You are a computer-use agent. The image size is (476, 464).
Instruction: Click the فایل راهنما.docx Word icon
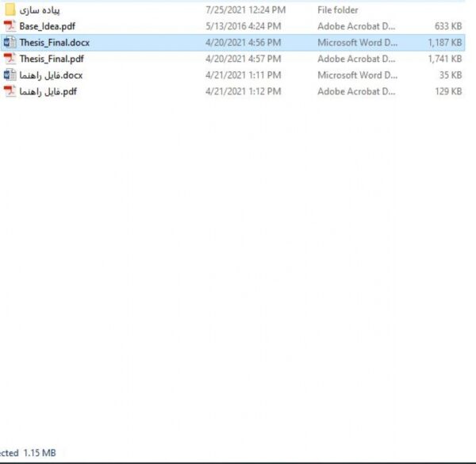[x=10, y=75]
